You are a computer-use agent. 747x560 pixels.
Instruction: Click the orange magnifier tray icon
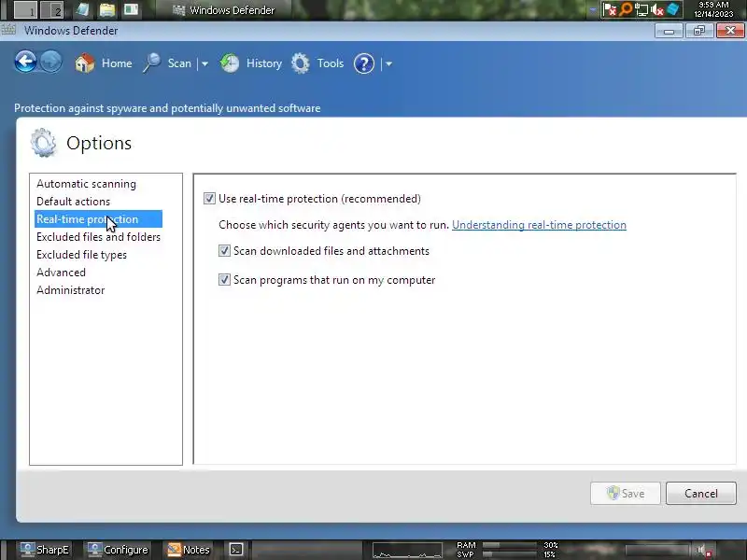(x=625, y=9)
